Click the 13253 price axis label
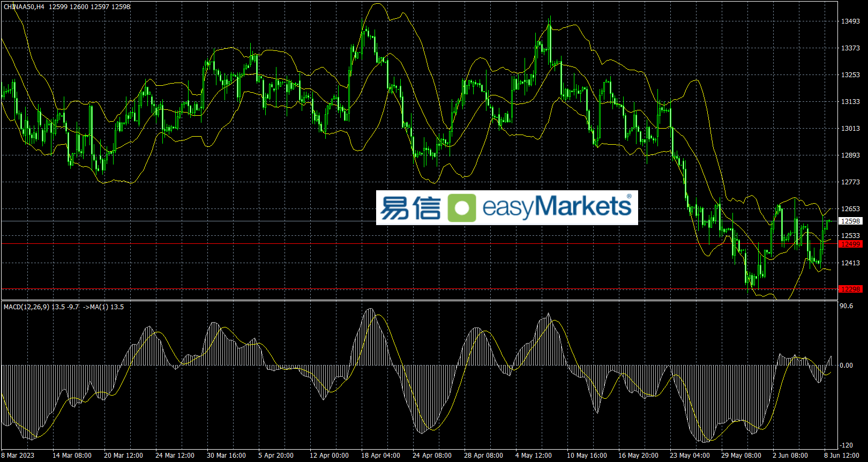Screen dimensions: 868x462 click(x=850, y=75)
